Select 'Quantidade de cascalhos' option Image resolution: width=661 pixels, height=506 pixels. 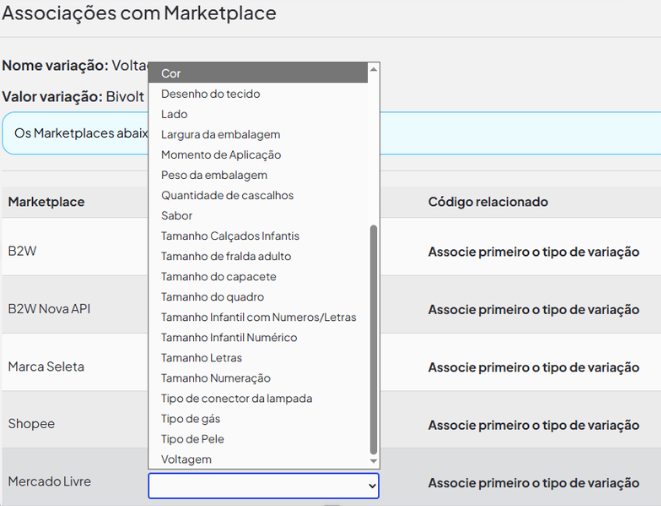pyautogui.click(x=227, y=195)
